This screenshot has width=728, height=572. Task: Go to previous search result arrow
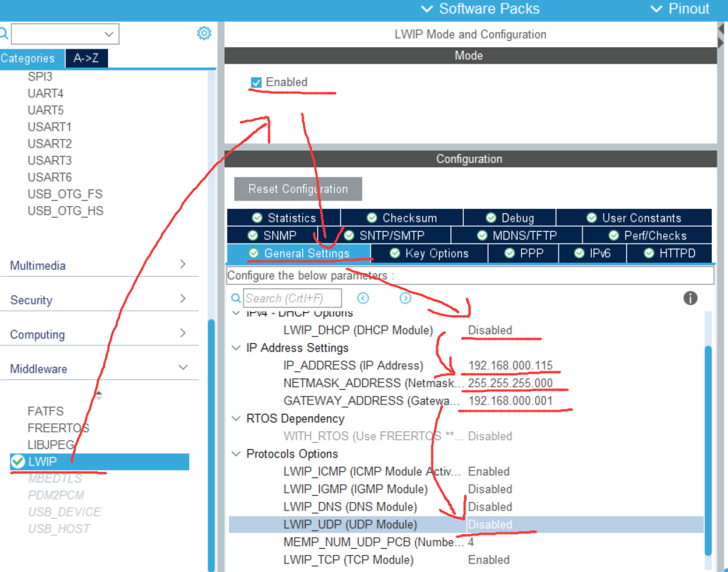pyautogui.click(x=363, y=298)
